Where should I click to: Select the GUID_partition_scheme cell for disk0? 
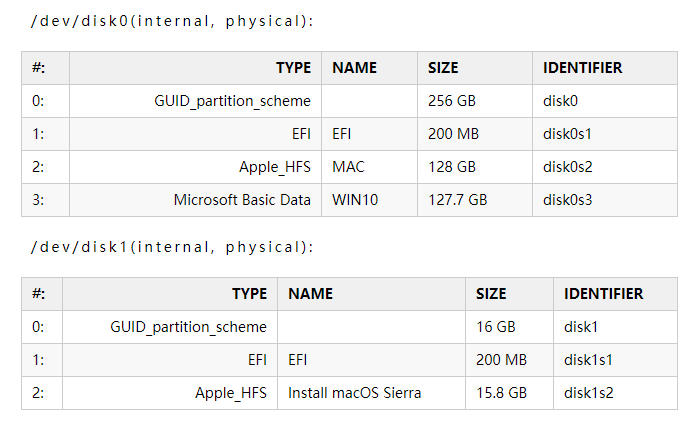(x=232, y=101)
